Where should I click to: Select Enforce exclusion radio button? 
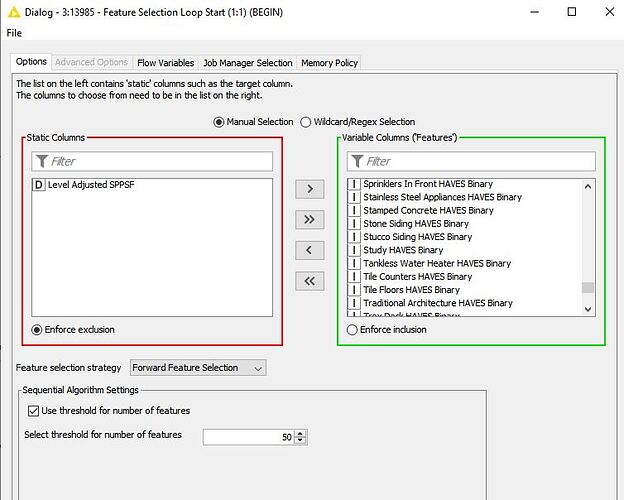[37, 330]
